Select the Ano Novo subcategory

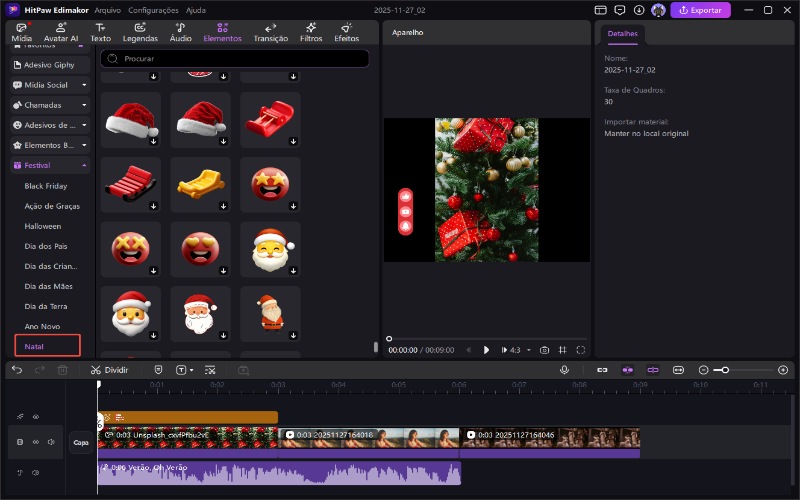point(42,326)
